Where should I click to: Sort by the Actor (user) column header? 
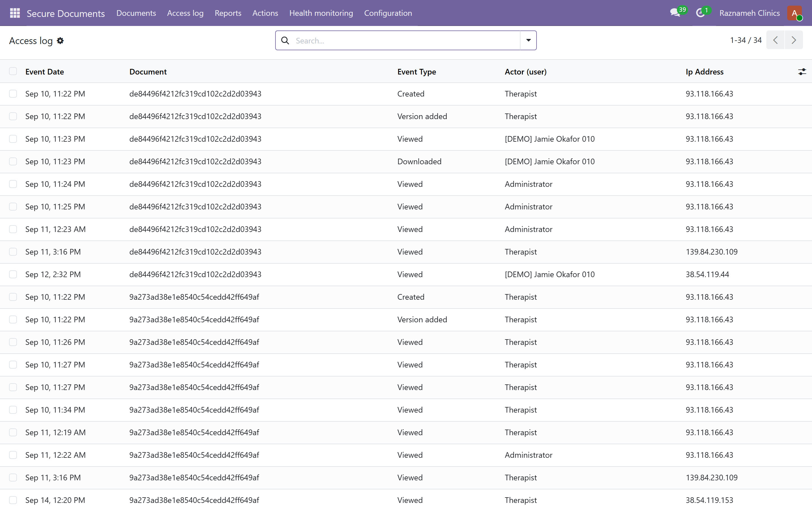[526, 72]
